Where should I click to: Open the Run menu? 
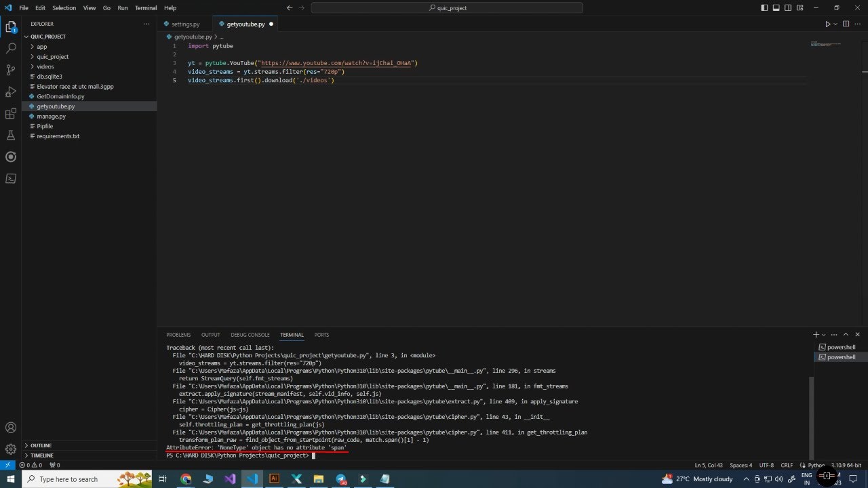[x=123, y=8]
